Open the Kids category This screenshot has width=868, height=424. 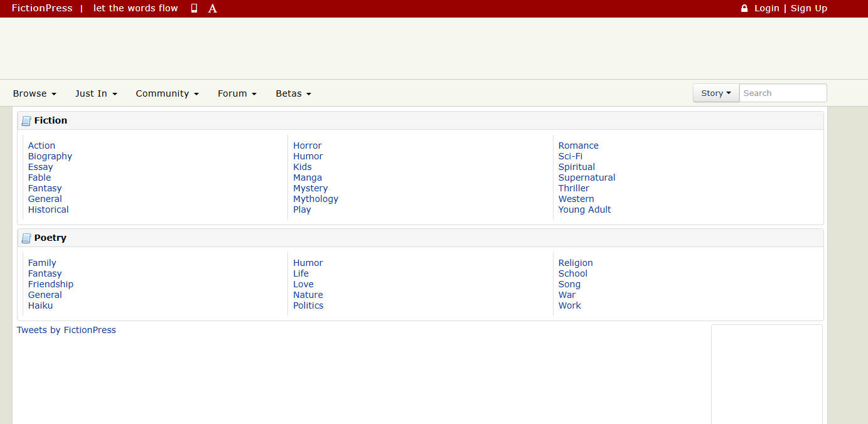tap(302, 167)
